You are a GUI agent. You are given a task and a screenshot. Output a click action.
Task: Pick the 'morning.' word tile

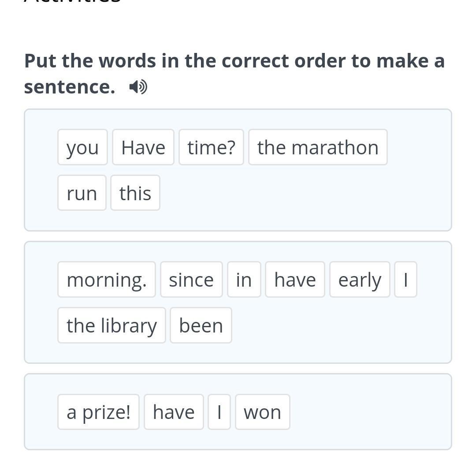pyautogui.click(x=107, y=280)
